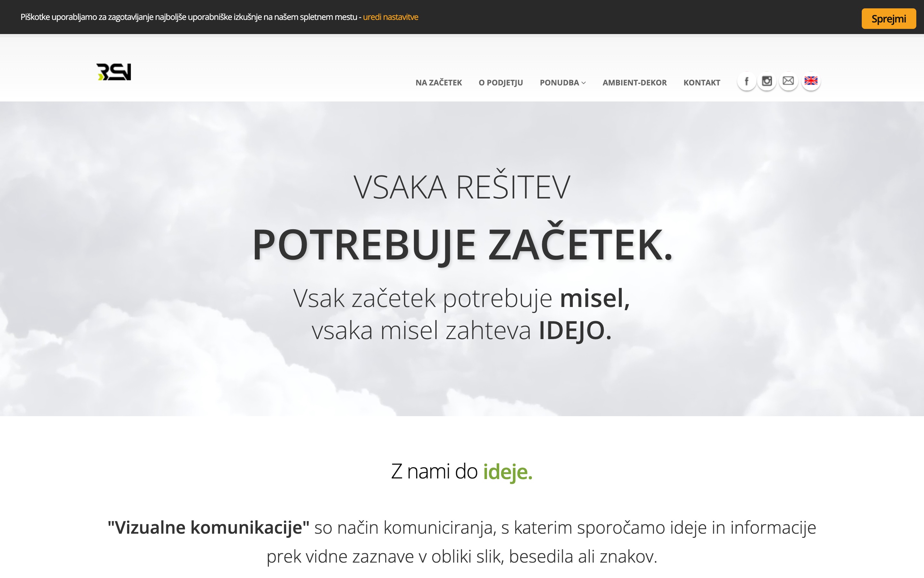Image resolution: width=924 pixels, height=578 pixels.
Task: Expand the Ponudba dropdown menu
Action: coord(562,83)
